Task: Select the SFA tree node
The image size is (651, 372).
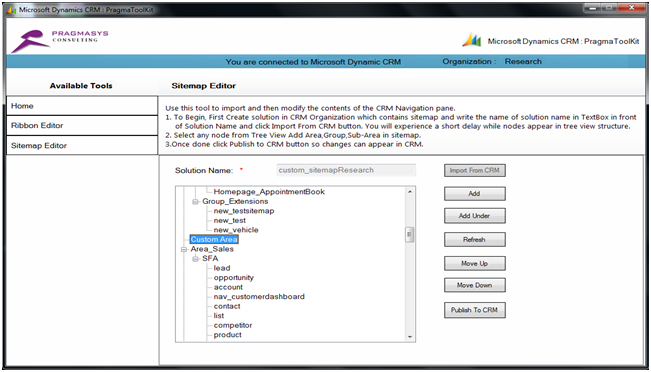Action: point(210,259)
